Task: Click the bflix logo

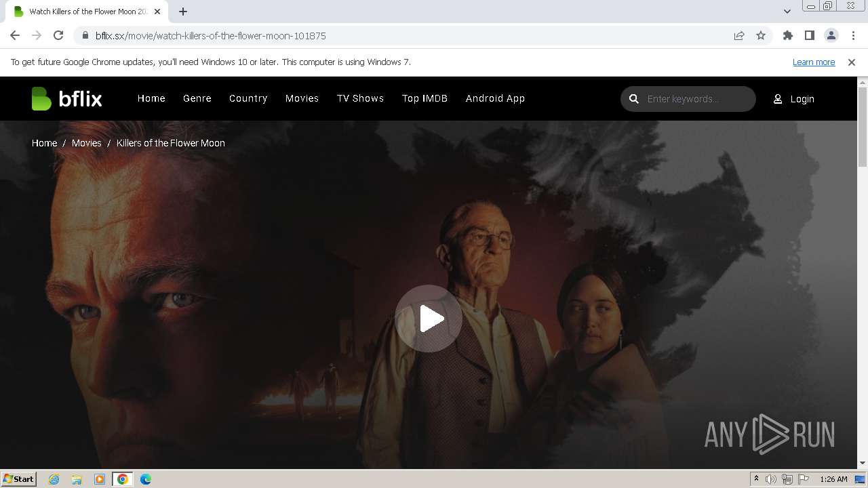Action: [x=66, y=99]
